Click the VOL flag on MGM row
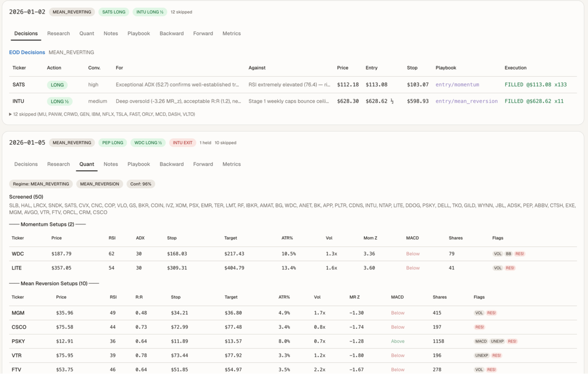This screenshot has width=588, height=374. coord(479,313)
